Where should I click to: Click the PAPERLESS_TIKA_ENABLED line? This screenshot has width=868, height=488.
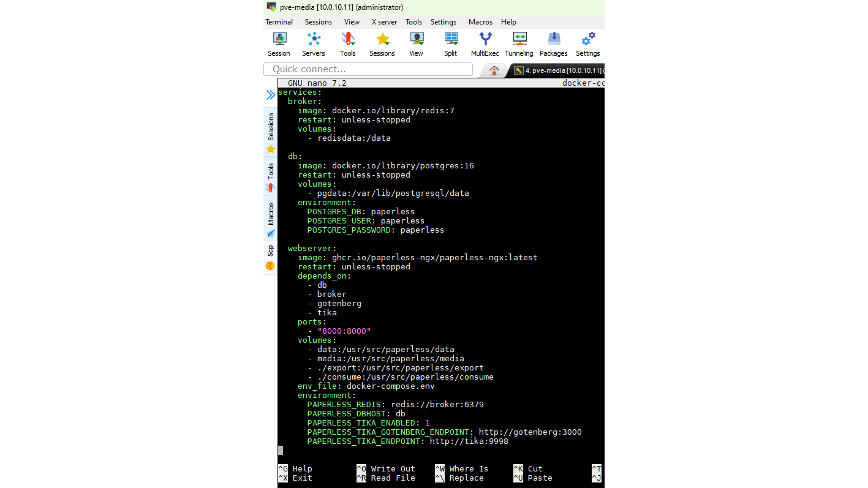pyautogui.click(x=369, y=423)
